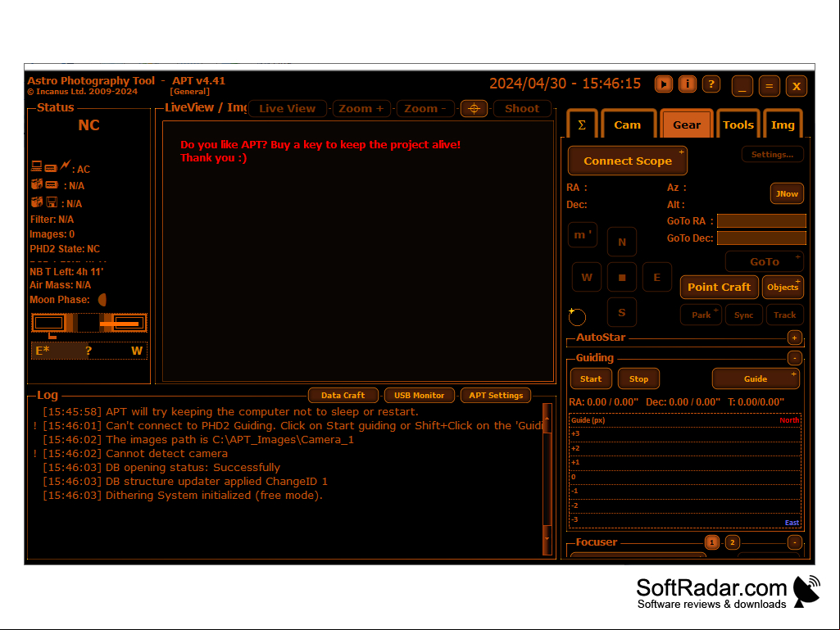The image size is (840, 630).
Task: Select the W pier side indicator
Action: (x=137, y=351)
